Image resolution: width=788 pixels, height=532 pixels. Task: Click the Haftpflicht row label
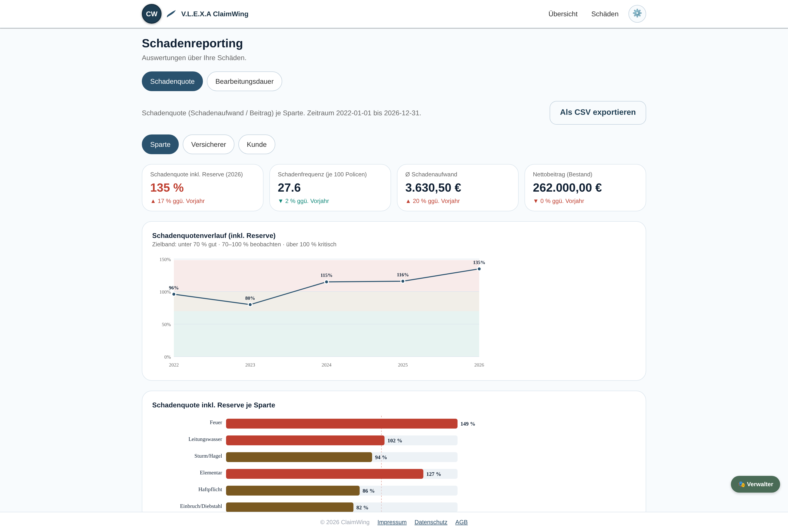click(210, 489)
